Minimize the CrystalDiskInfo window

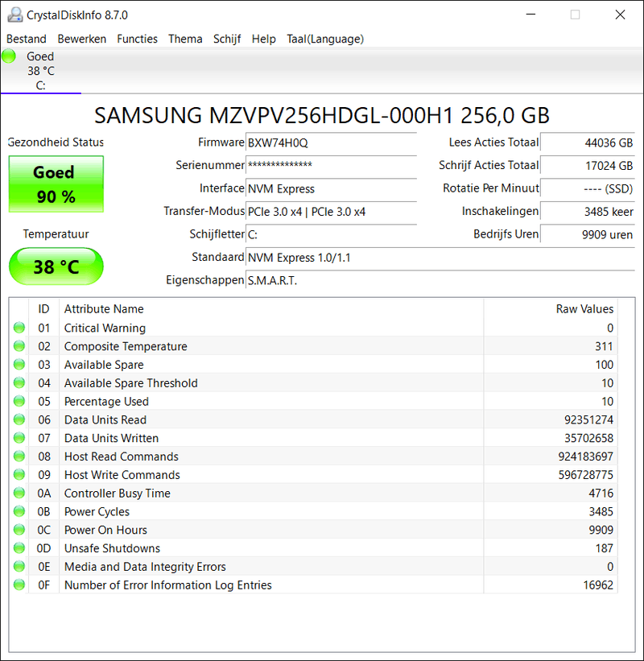click(530, 14)
